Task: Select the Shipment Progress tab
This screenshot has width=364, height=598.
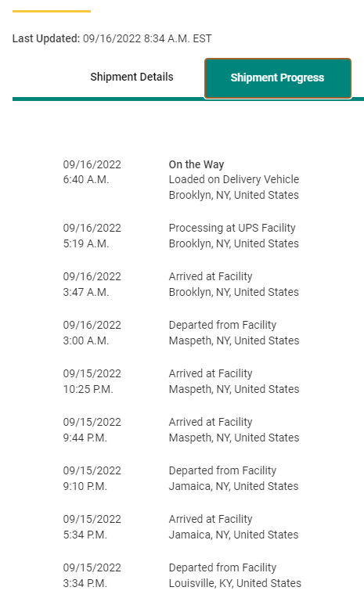Action: coord(278,78)
